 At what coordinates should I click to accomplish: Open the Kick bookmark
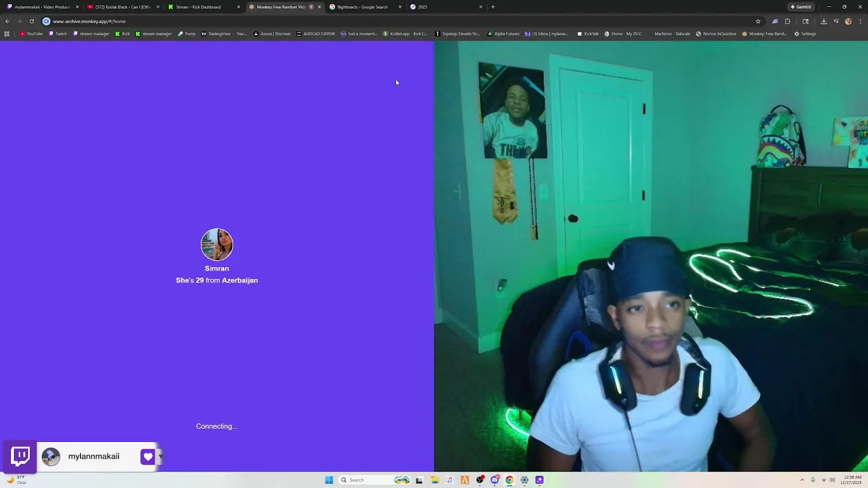pyautogui.click(x=123, y=34)
